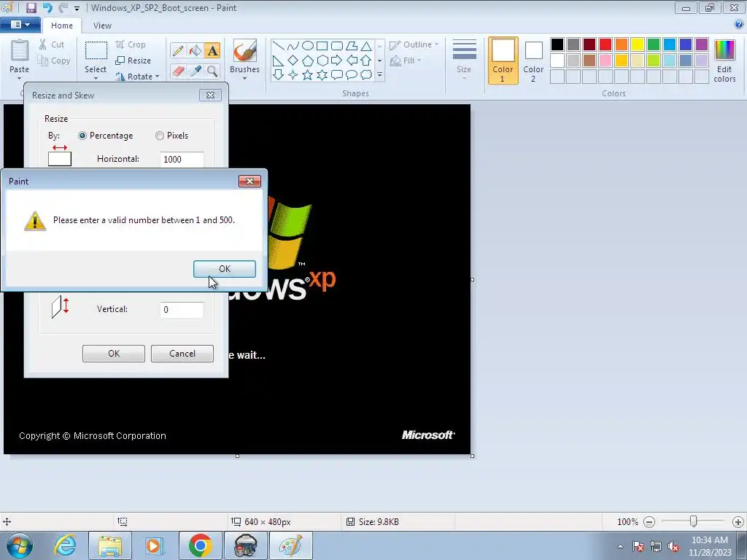Open the Paint application menu button
Screen dimensions: 747x560
tap(20, 25)
